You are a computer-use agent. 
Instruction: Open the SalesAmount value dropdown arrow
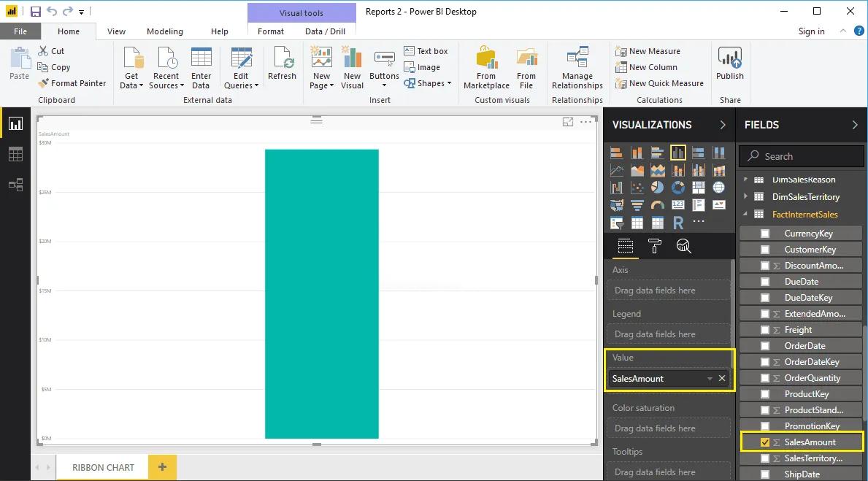710,379
